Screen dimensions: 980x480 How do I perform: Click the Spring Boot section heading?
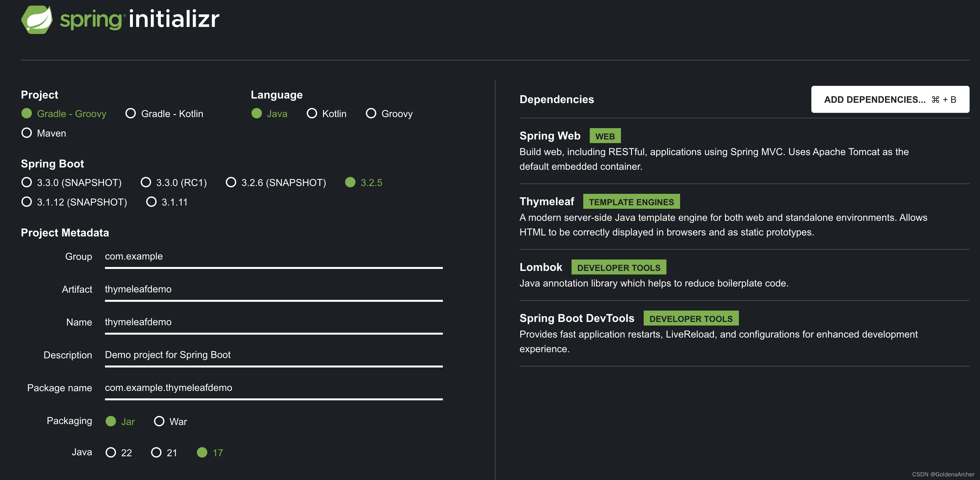point(53,164)
